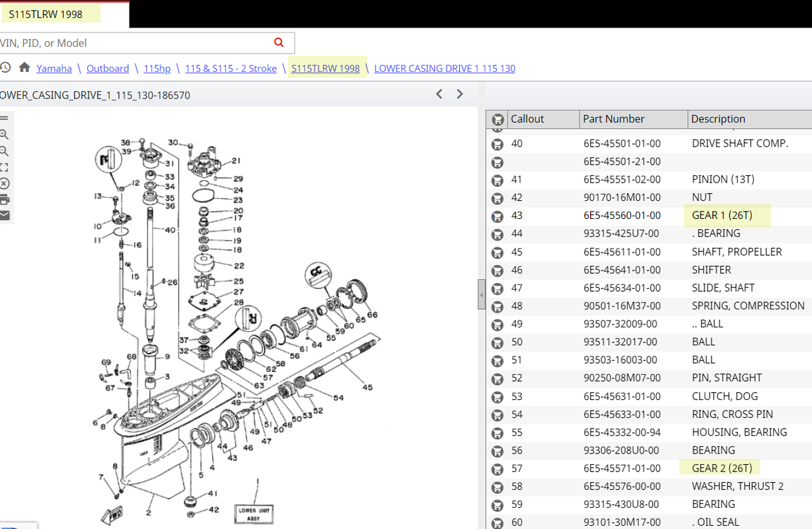The image size is (812, 529).
Task: Add callout 50 BALL to cart
Action: [x=497, y=342]
